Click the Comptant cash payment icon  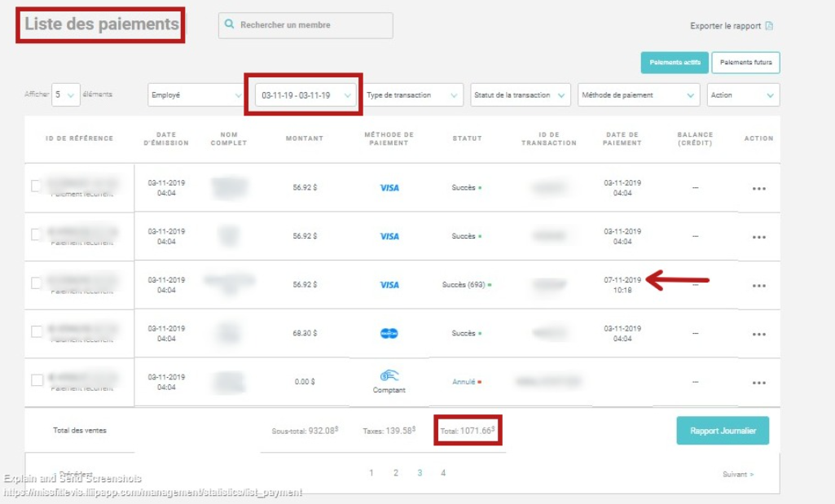[389, 376]
